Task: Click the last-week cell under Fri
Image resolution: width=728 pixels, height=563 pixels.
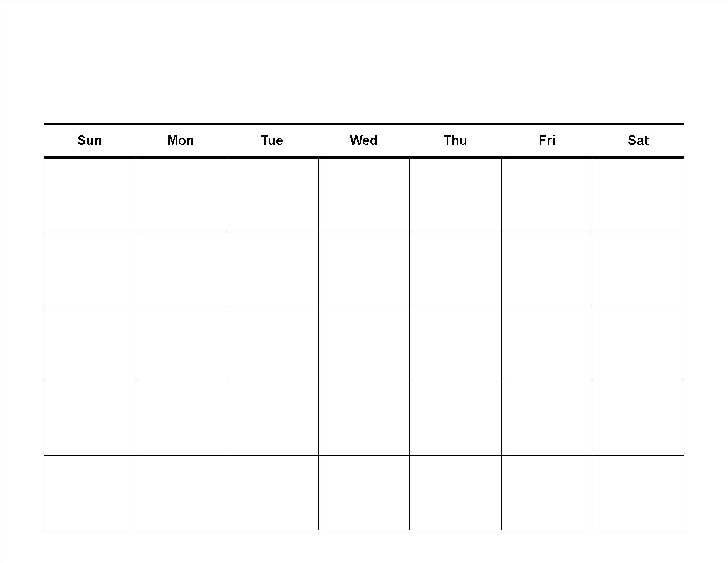Action: tap(547, 493)
